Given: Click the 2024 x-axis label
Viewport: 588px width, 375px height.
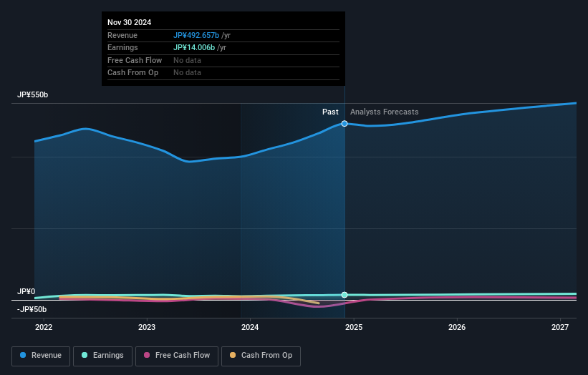Looking at the screenshot, I should pyautogui.click(x=250, y=327).
